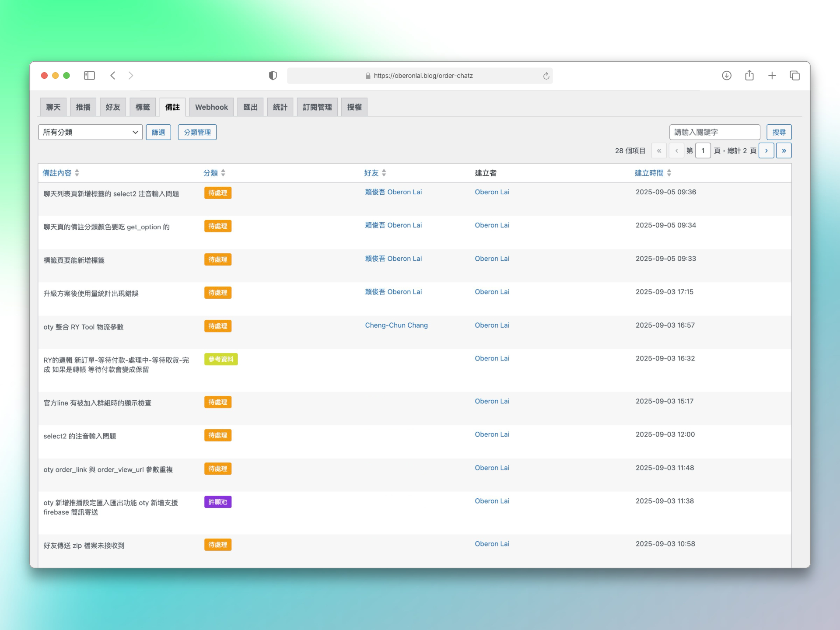Image resolution: width=840 pixels, height=630 pixels.
Task: Open Cheng-Chun Chang friend link
Action: [x=396, y=325]
